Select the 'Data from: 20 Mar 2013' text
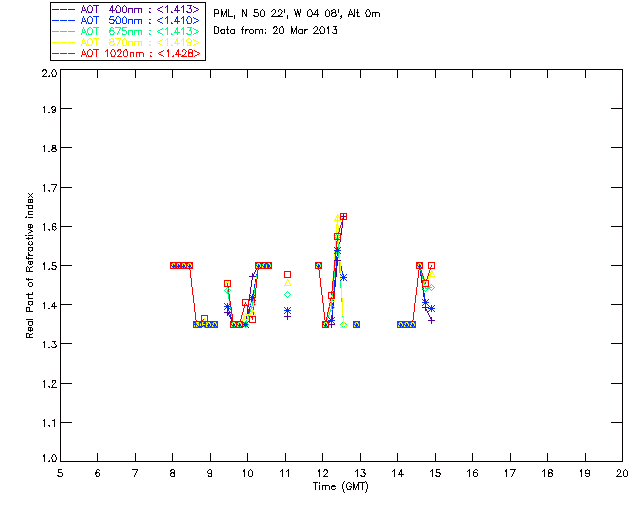Viewport: 640px width, 512px height. point(276,30)
